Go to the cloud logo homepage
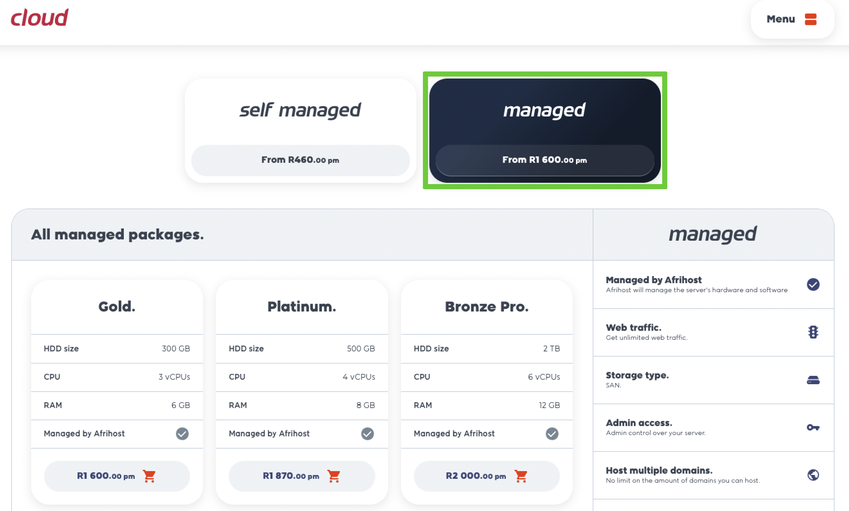This screenshot has width=849, height=511. [x=40, y=17]
